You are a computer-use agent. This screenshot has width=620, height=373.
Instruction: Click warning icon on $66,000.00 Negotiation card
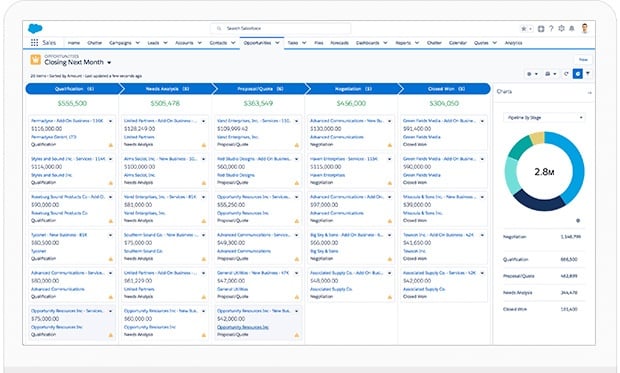coord(389,259)
